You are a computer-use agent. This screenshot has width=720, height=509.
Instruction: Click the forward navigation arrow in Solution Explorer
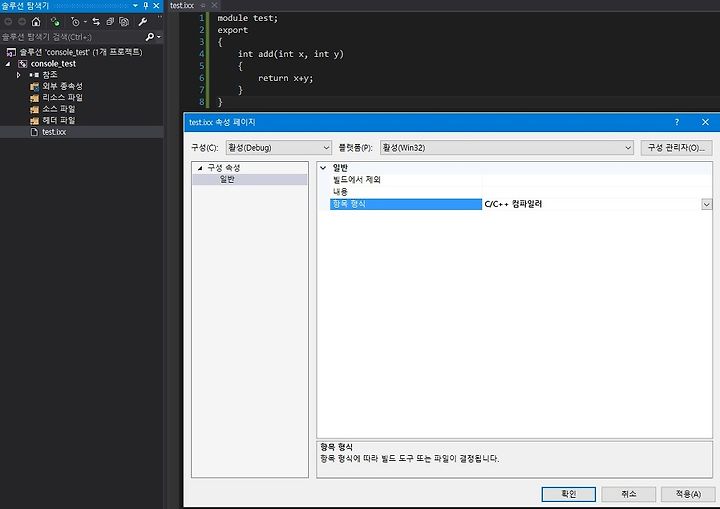22,22
